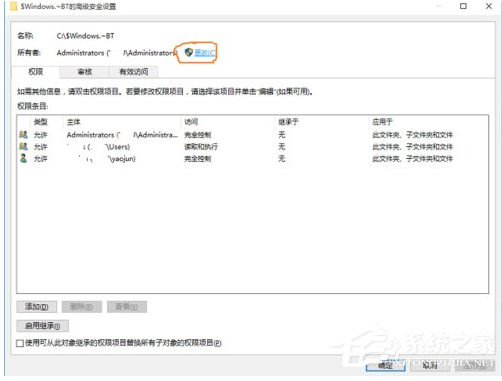Open the 审核 tab
Viewport: 502px width, 381px height.
pyautogui.click(x=84, y=72)
